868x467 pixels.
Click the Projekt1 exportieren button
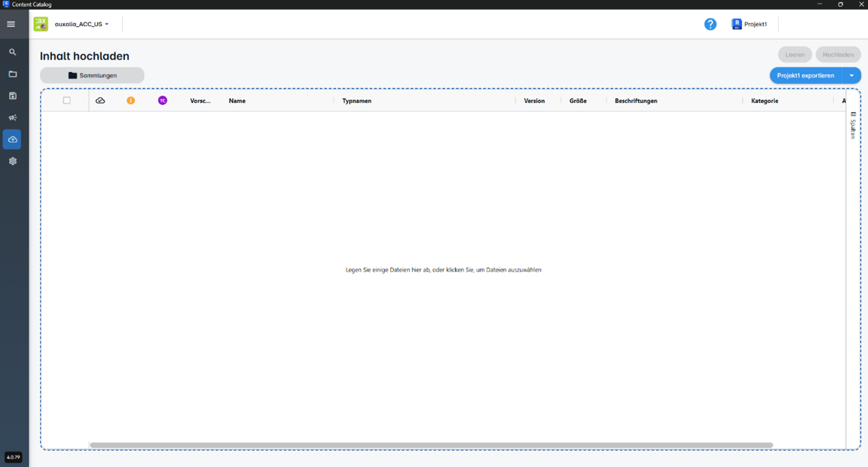pos(805,75)
